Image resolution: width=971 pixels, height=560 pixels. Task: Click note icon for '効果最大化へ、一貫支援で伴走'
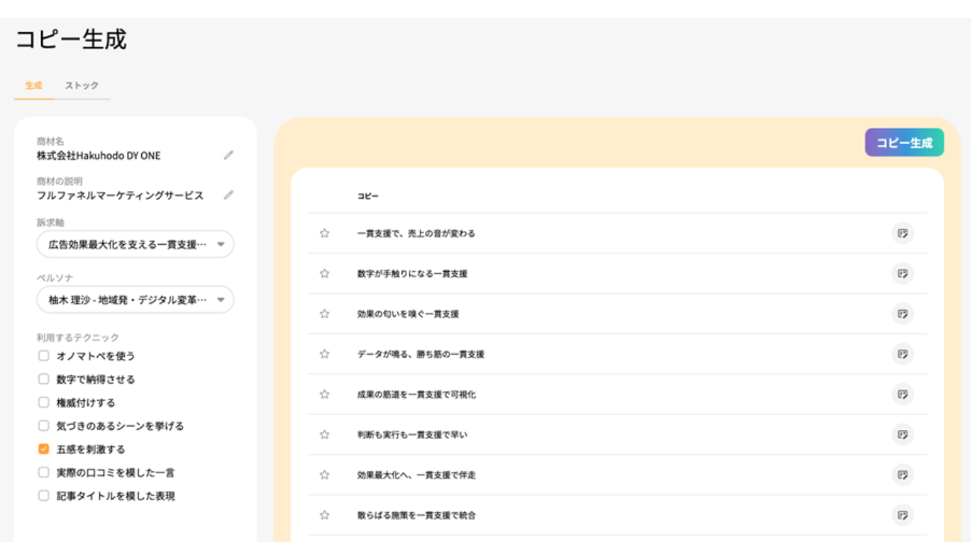point(902,475)
